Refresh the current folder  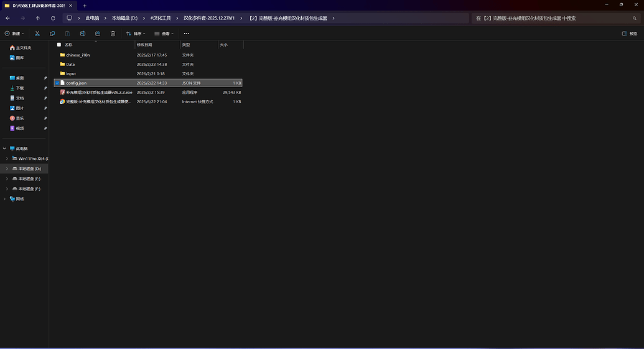pyautogui.click(x=53, y=18)
